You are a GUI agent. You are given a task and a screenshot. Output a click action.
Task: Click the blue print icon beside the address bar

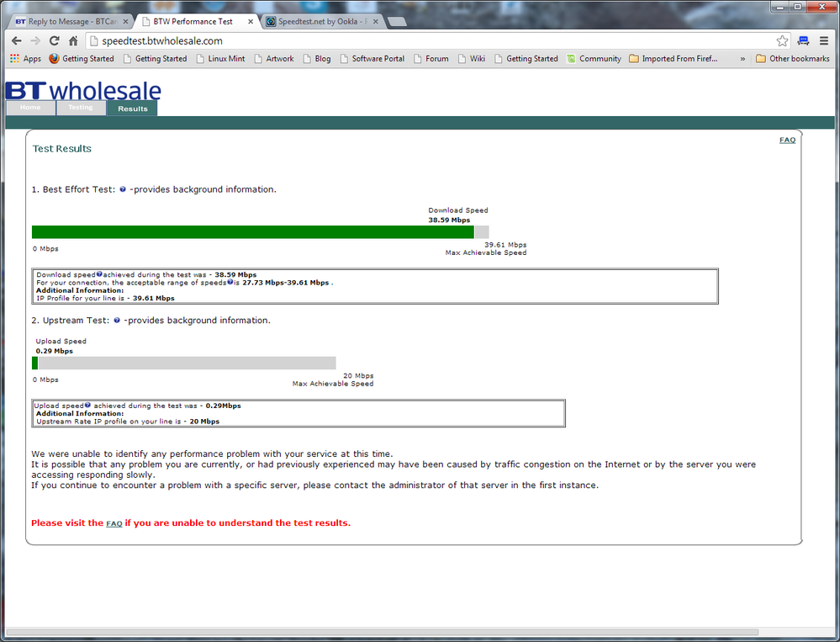[x=802, y=40]
